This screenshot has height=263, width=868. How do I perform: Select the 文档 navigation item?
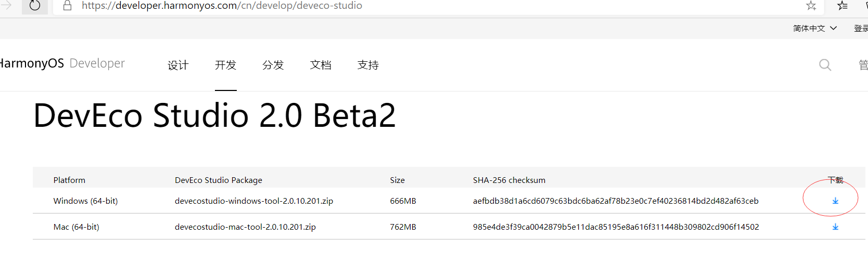[321, 65]
